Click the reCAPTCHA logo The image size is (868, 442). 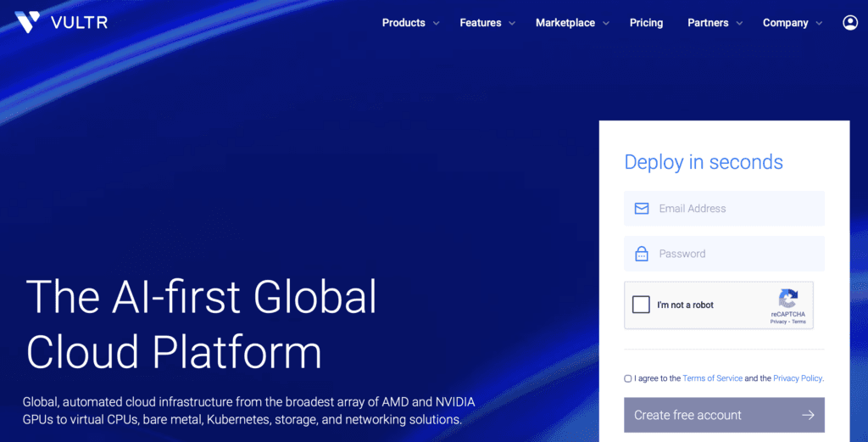pos(788,299)
